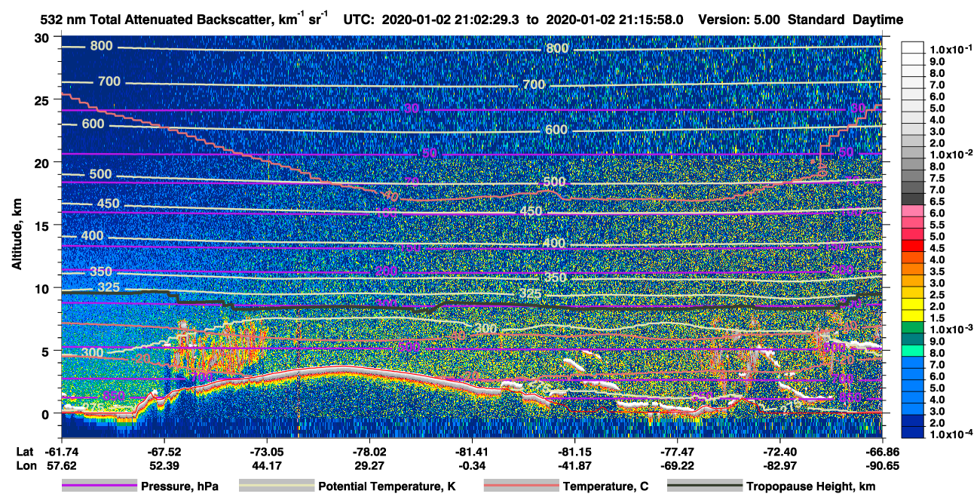980x503 pixels.
Task: Click the latitude tick label -78.02
Action: pos(369,452)
